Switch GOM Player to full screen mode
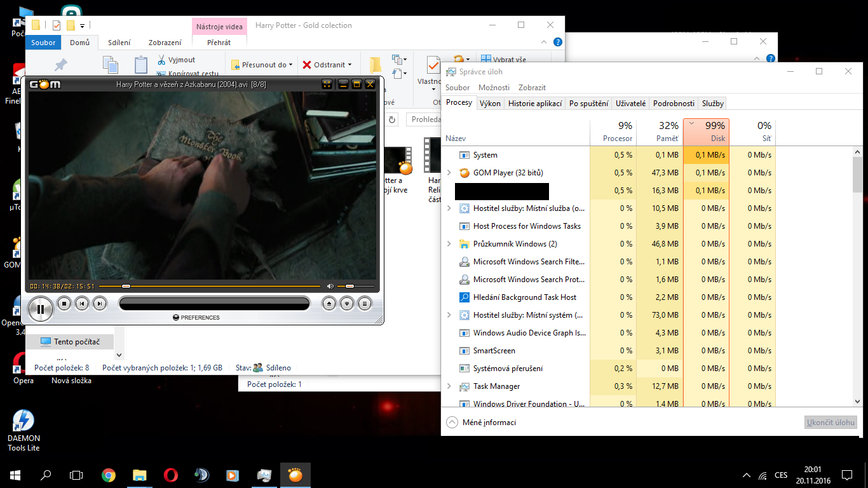This screenshot has width=868, height=488. click(327, 84)
